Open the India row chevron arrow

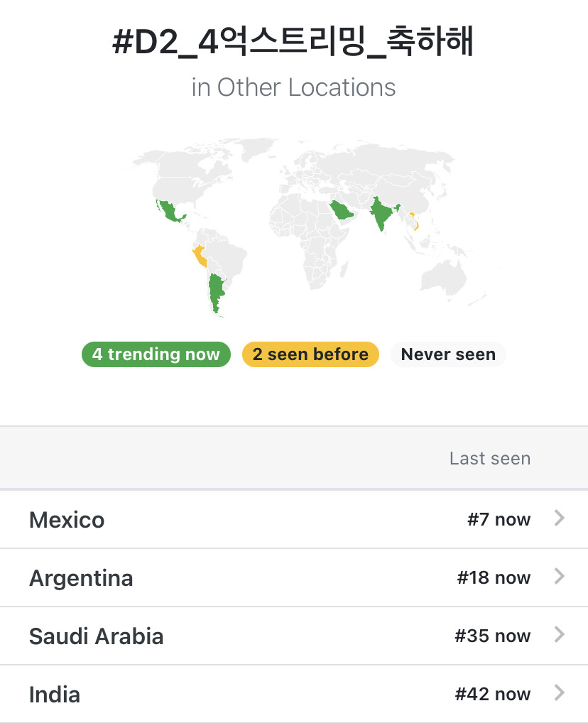[x=560, y=693]
